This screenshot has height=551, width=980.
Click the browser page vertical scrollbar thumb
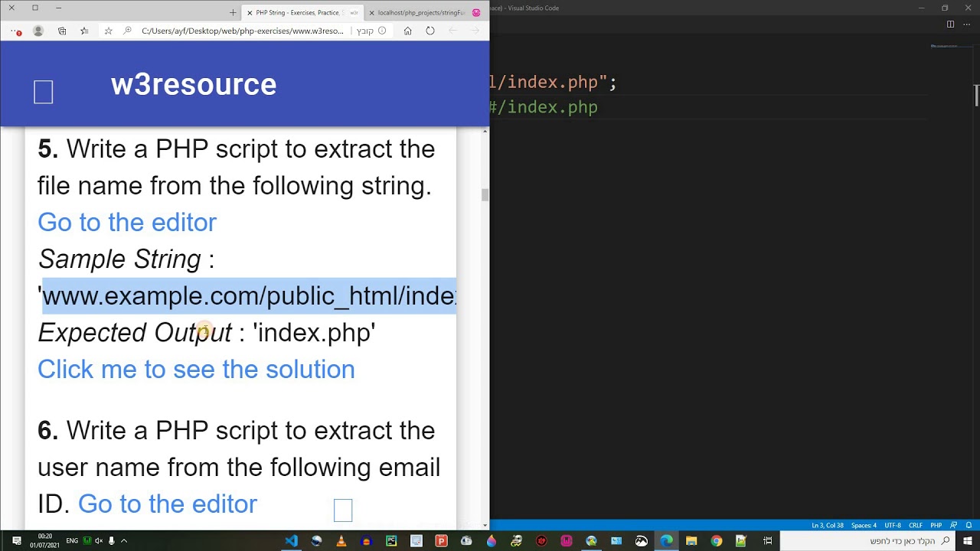(x=485, y=195)
